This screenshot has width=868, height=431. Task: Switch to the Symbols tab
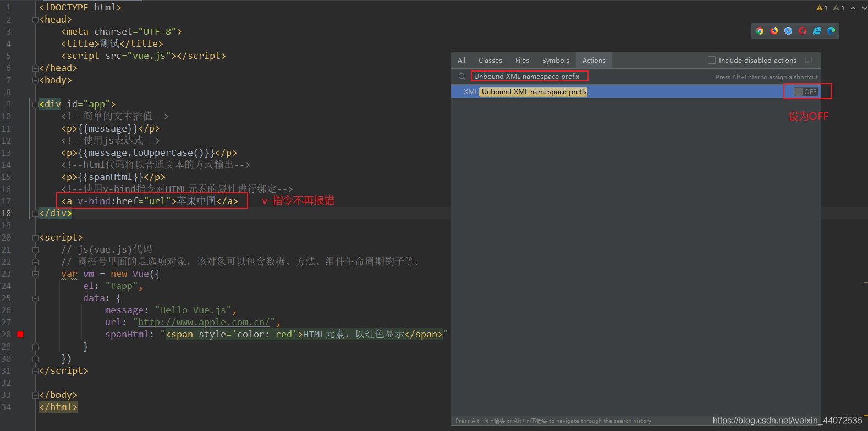coord(556,61)
